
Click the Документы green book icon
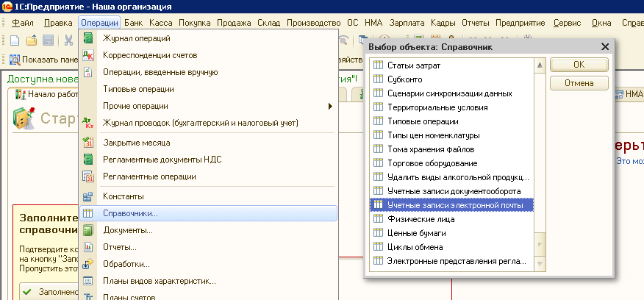[x=88, y=230]
